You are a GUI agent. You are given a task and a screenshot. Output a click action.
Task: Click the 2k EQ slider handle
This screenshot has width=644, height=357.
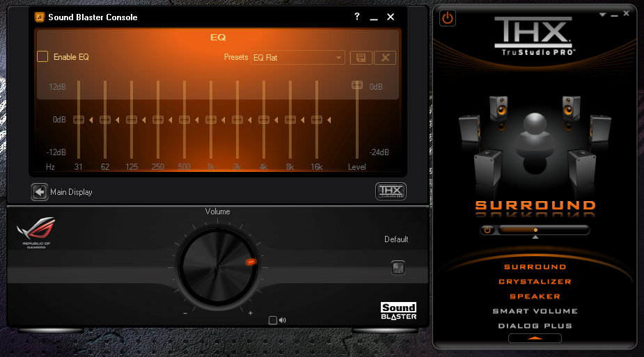tap(237, 120)
